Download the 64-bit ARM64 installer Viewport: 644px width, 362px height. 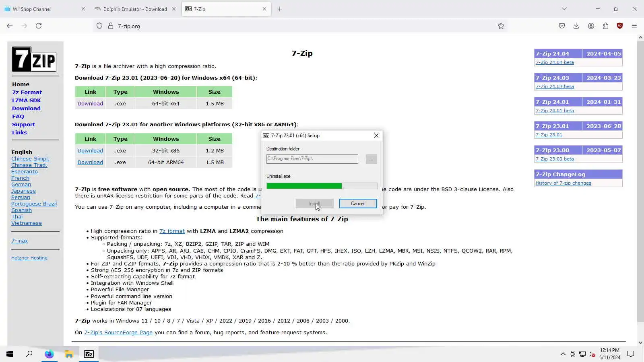90,162
